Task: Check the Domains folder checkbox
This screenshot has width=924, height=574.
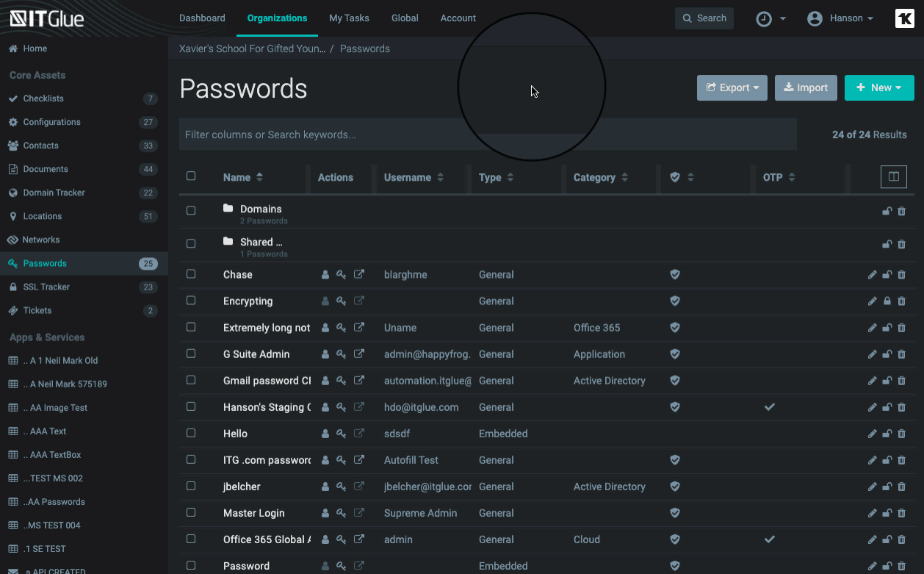Action: tap(191, 210)
